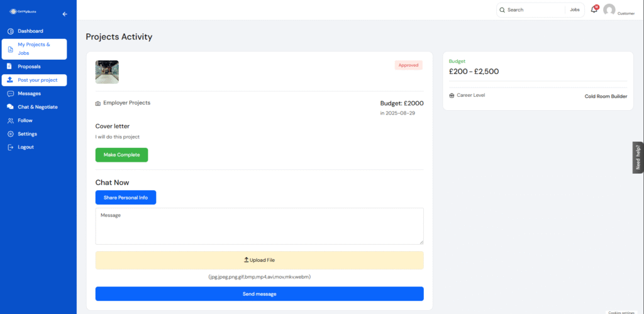The image size is (644, 314).
Task: Collapse sidebar with the back arrow
Action: (x=64, y=14)
